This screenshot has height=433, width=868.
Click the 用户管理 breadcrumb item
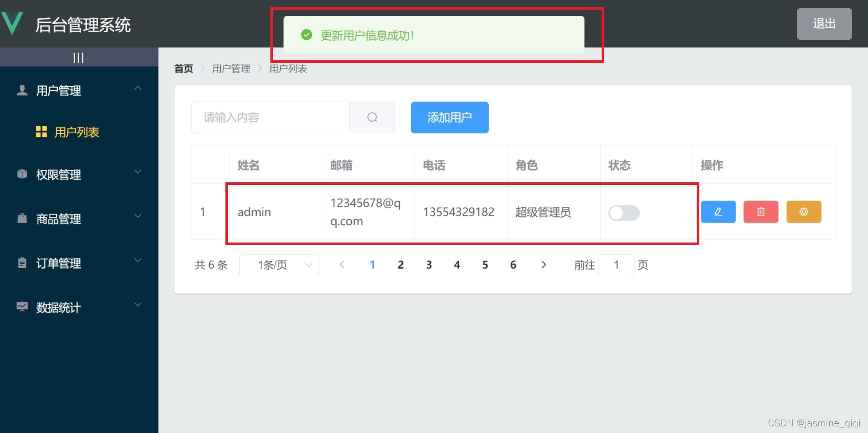point(231,68)
